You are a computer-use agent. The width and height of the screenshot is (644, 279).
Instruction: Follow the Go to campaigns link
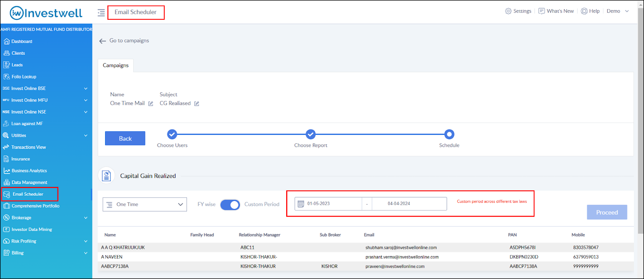coord(129,41)
